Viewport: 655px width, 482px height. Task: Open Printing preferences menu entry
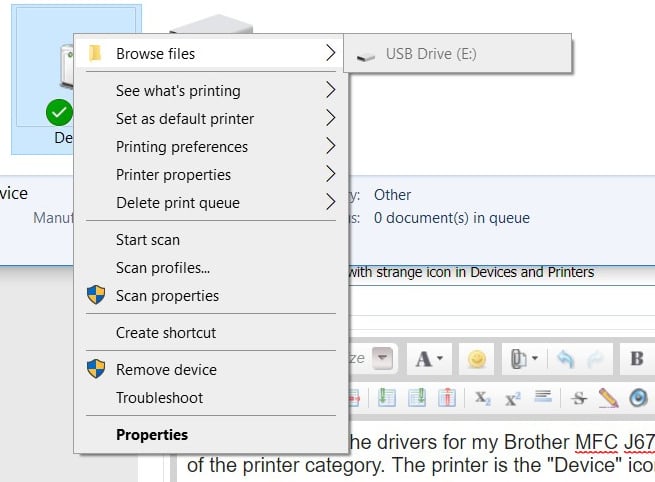click(182, 147)
